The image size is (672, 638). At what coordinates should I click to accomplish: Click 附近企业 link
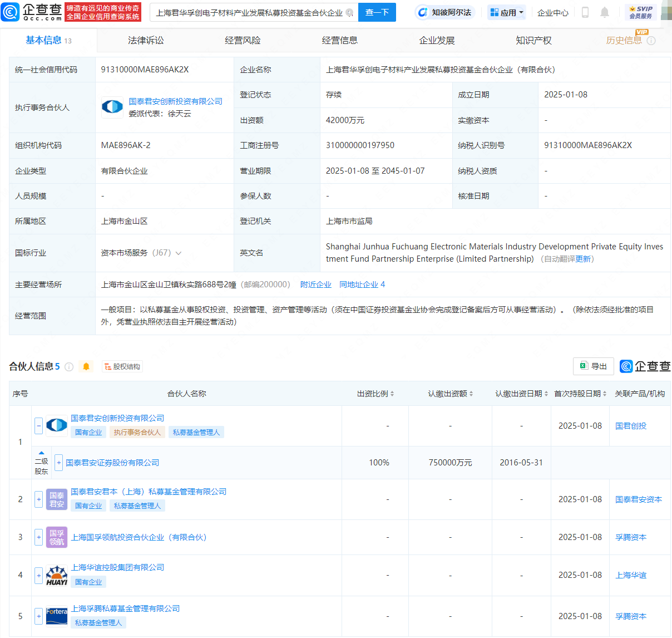click(316, 284)
